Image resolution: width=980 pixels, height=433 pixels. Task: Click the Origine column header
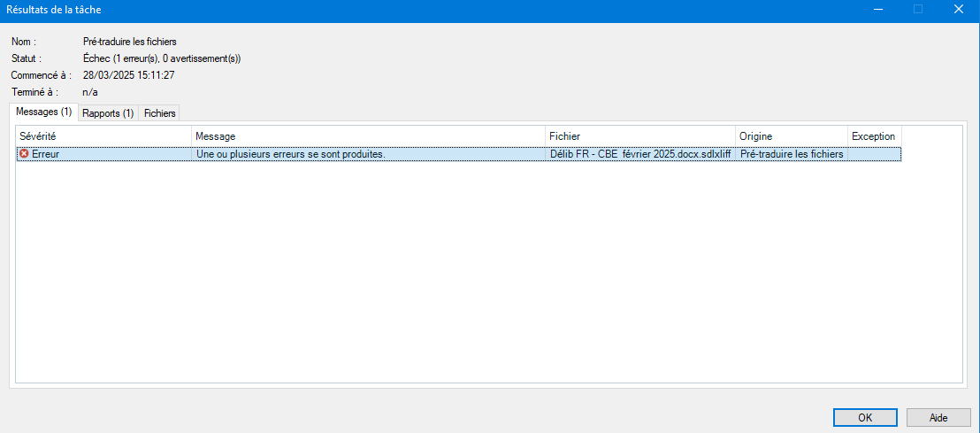click(792, 135)
